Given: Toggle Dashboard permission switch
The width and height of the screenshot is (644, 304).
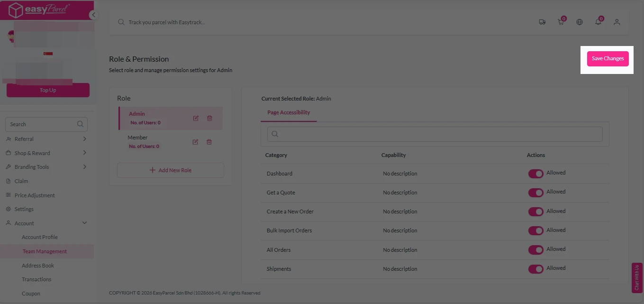Looking at the screenshot, I should (x=535, y=174).
